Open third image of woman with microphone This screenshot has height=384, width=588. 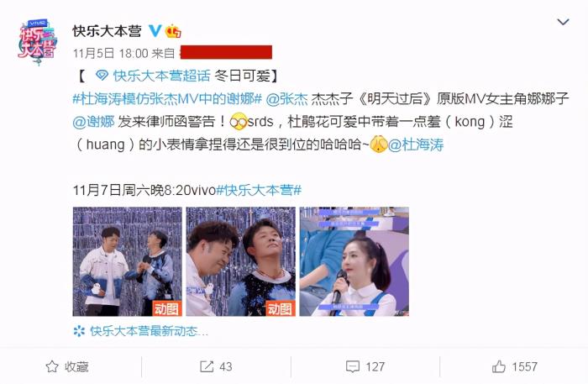pyautogui.click(x=354, y=261)
